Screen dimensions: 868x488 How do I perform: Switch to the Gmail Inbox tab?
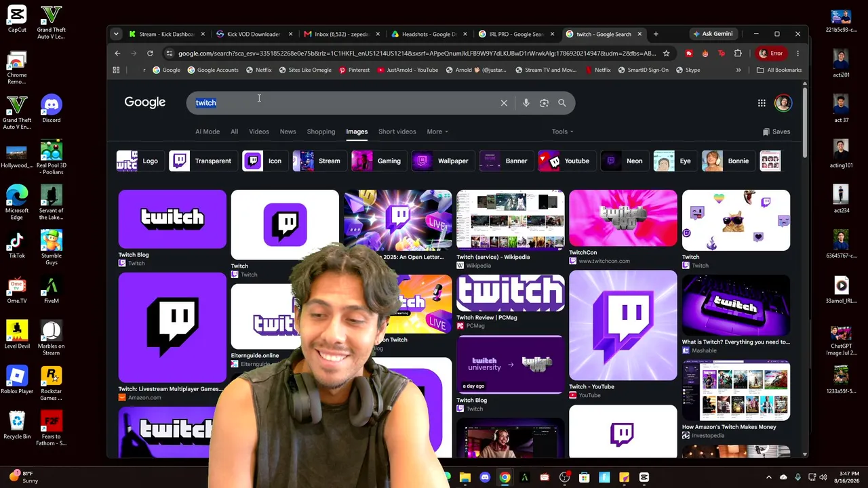pyautogui.click(x=340, y=34)
